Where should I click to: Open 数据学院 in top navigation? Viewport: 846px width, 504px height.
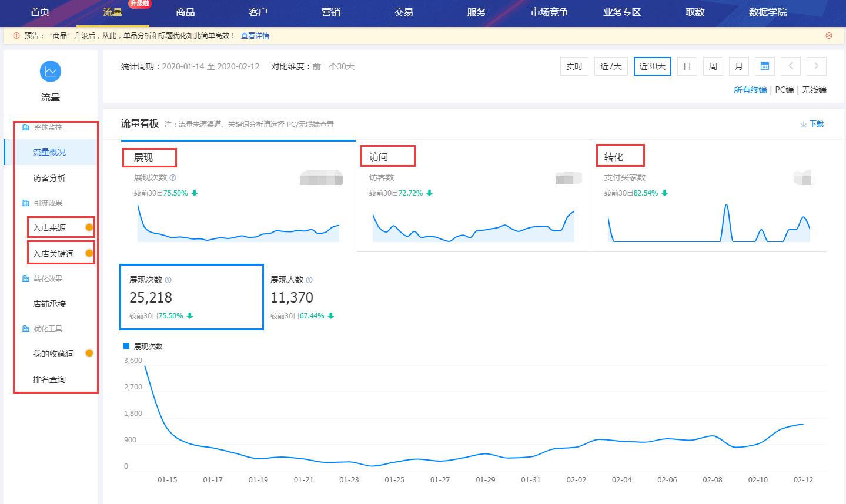point(768,12)
